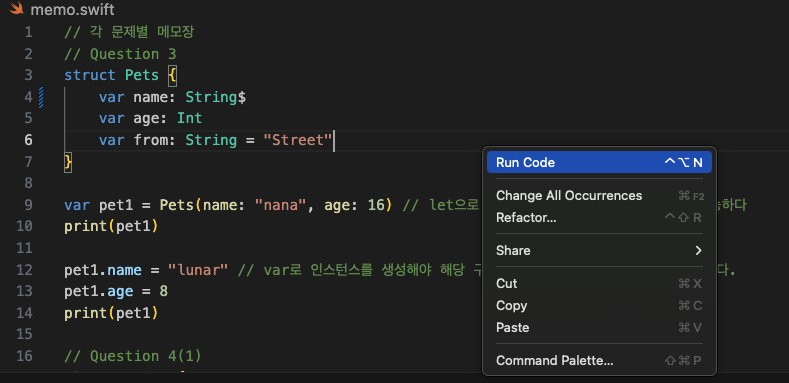The width and height of the screenshot is (789, 383).
Task: Click the Swift file icon beside memo.swift
Action: [x=16, y=9]
